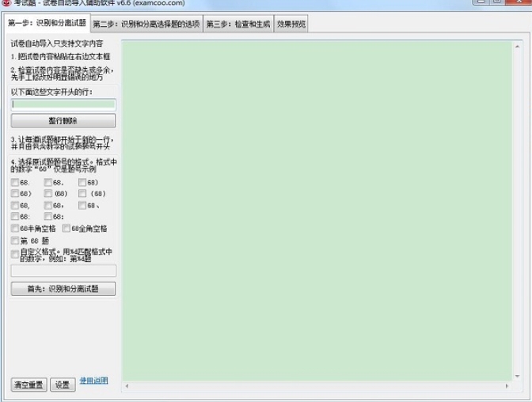Click the red app icon in title bar
This screenshot has height=402, width=532.
tap(6, 3)
